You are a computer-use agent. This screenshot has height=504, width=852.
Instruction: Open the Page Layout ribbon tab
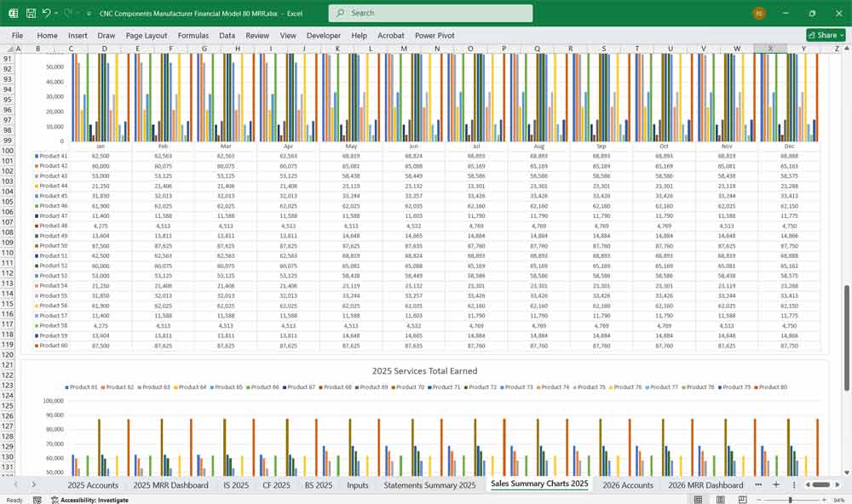[147, 35]
